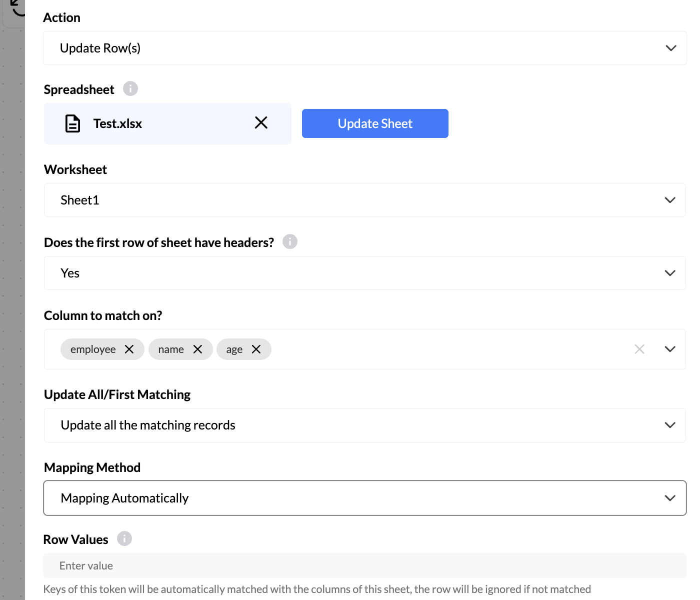Click the Test.xlsx document file icon
The image size is (700, 600).
click(73, 123)
